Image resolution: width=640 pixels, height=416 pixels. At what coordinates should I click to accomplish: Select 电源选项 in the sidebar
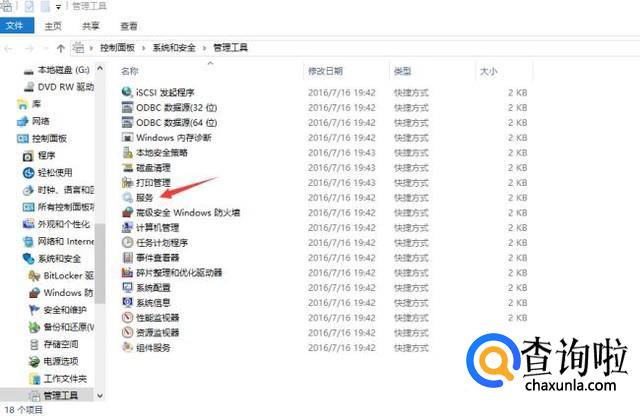coord(53,361)
